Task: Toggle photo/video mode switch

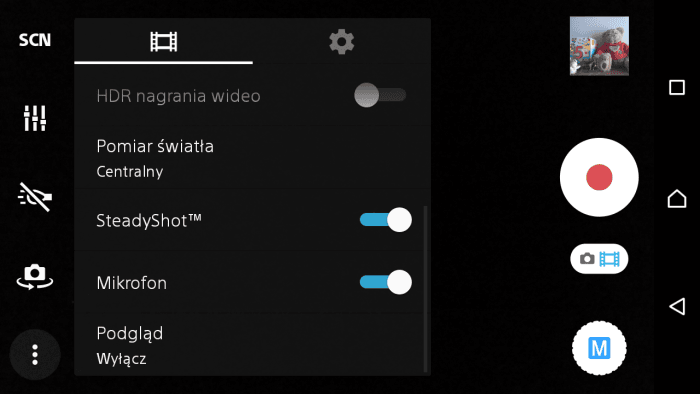Action: [x=599, y=259]
